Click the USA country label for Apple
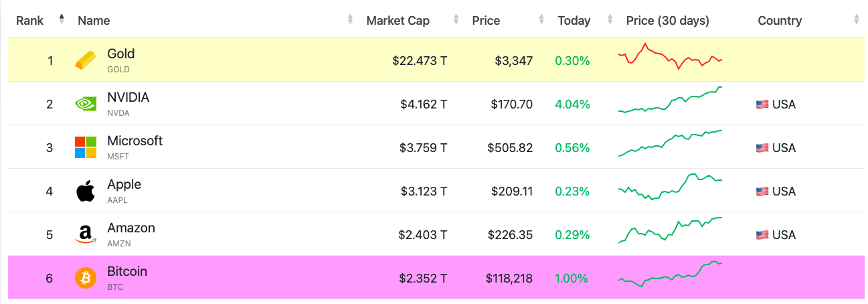Image resolution: width=868 pixels, height=304 pixels. [784, 192]
